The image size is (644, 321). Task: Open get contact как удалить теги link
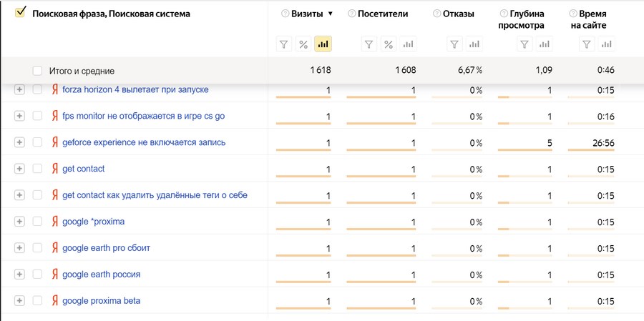(x=155, y=195)
